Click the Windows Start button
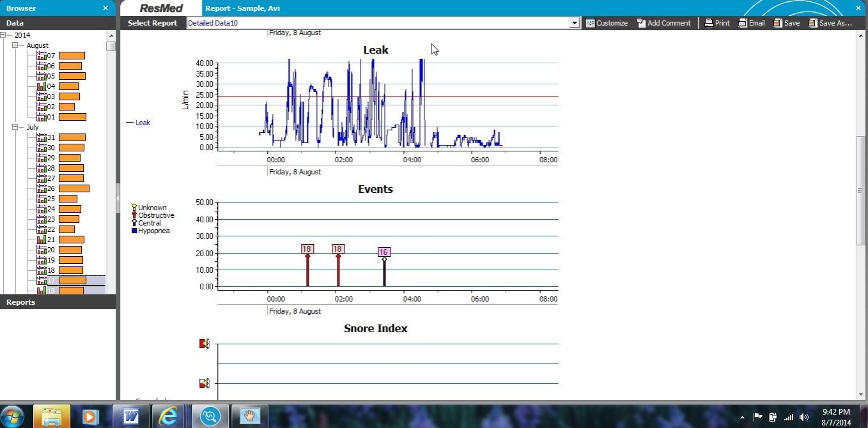Image resolution: width=868 pixels, height=428 pixels. 12,417
